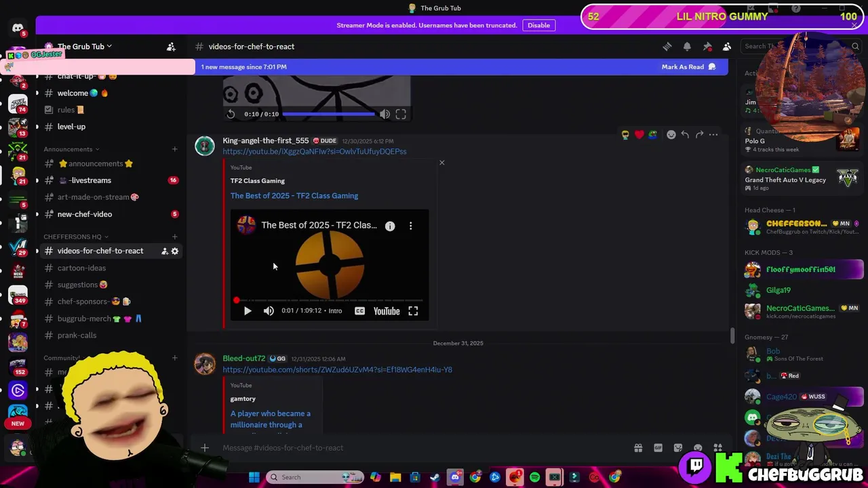The image size is (868, 488).
Task: Open More options on hovered message
Action: pos(713,135)
